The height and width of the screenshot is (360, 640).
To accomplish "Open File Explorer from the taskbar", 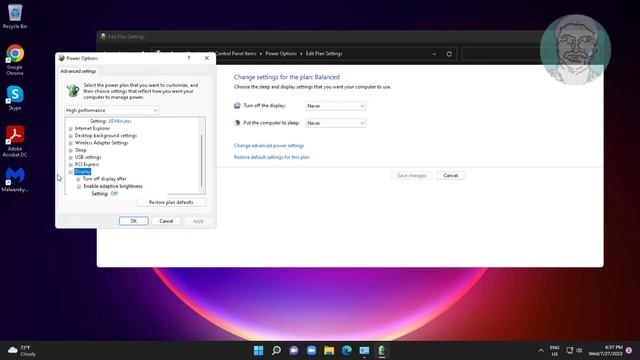I will 329,350.
